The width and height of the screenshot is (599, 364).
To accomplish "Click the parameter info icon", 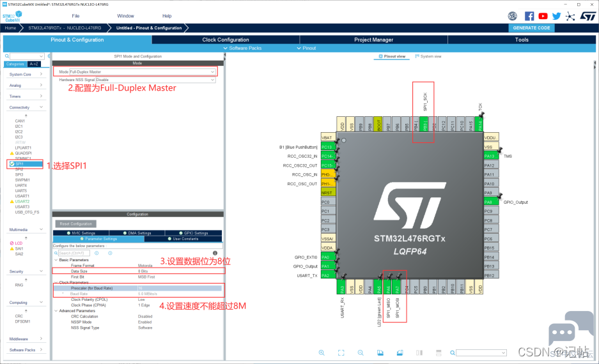I will (215, 253).
